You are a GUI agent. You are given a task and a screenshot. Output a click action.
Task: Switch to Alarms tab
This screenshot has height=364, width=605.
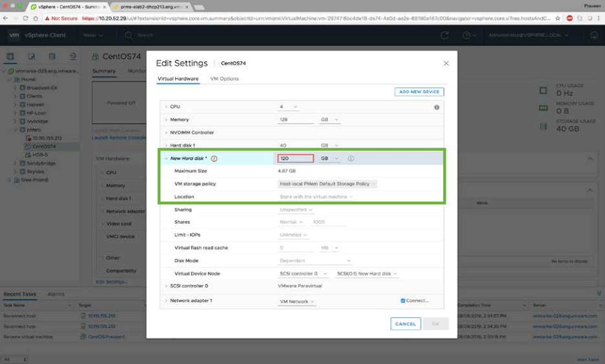tap(56, 294)
